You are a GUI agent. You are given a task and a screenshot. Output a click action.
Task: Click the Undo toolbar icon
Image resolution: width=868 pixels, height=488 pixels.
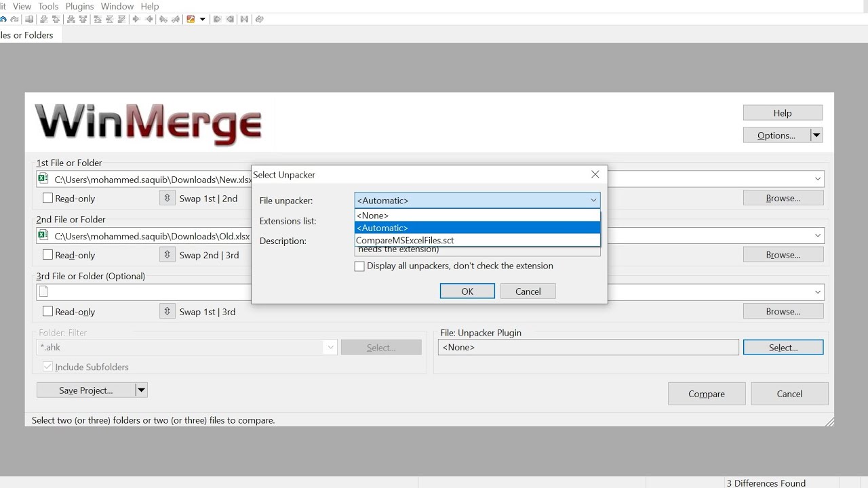3,19
